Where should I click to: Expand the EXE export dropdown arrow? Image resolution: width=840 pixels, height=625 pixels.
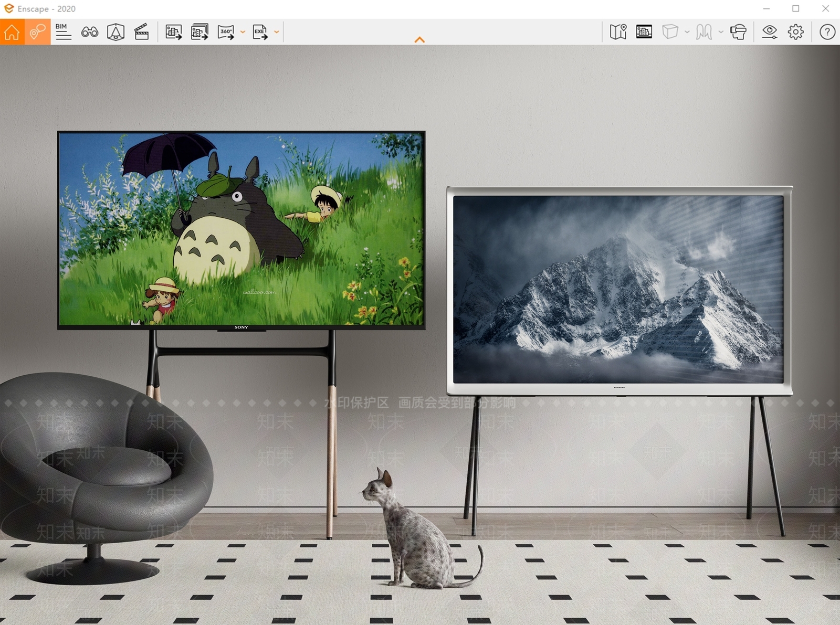tap(277, 32)
